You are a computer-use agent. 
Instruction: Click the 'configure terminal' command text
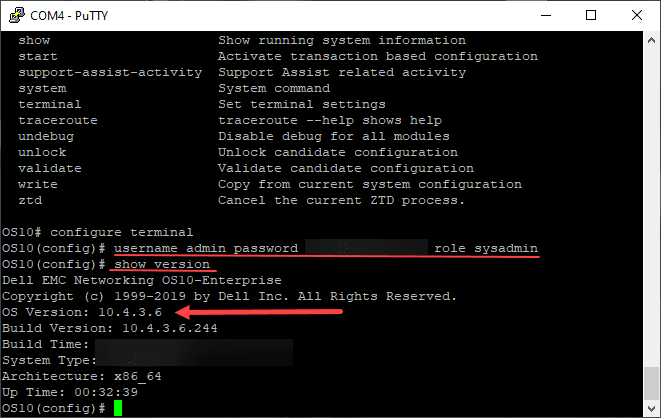click(105, 232)
